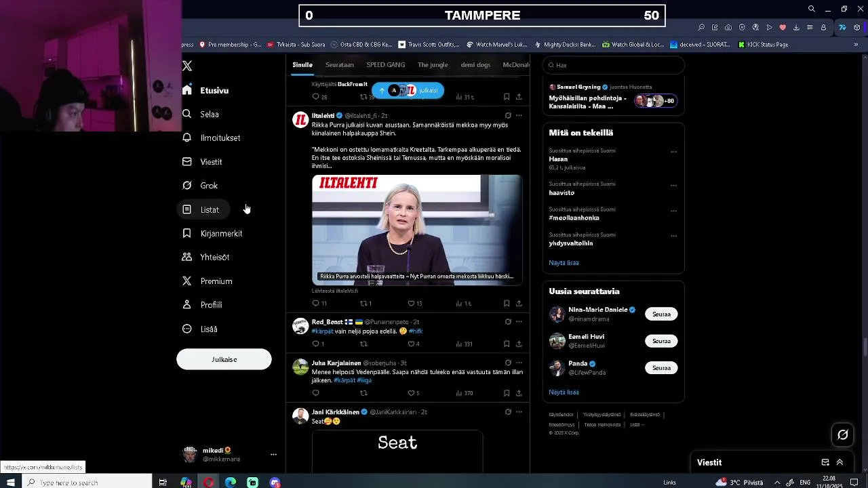Switch to the McDonald tab
Image resolution: width=868 pixels, height=488 pixels.
(516, 65)
